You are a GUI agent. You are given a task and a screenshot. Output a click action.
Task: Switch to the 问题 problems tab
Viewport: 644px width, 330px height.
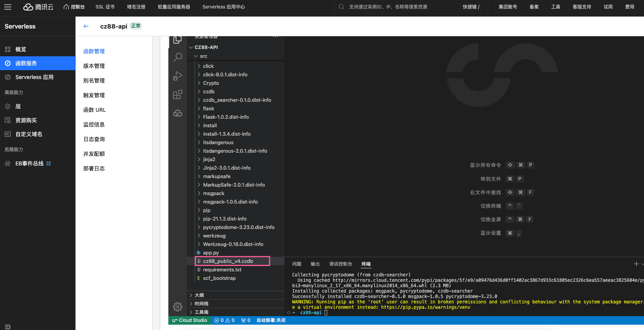click(297, 264)
